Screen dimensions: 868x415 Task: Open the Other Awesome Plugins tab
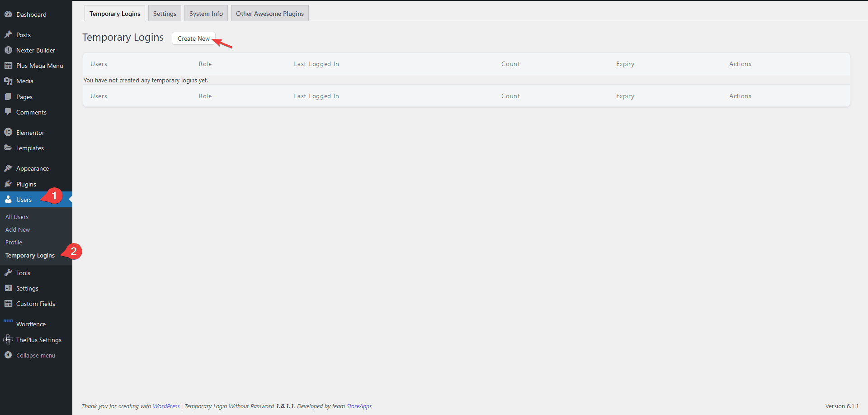[269, 14]
